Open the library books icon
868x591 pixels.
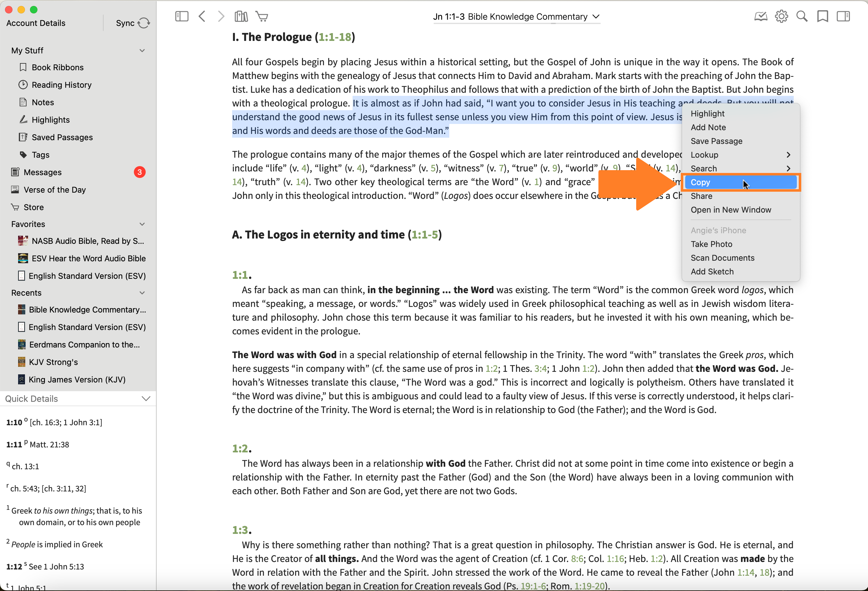click(241, 17)
